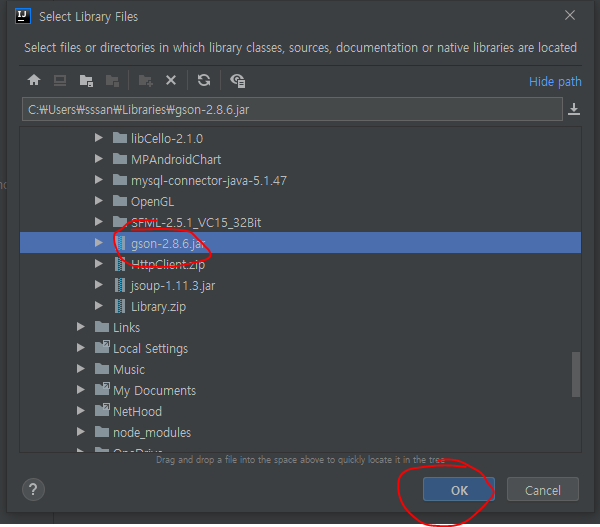This screenshot has height=527, width=600.
Task: Expand the mysql-connector-java-5.1.47 folder
Action: tap(99, 179)
